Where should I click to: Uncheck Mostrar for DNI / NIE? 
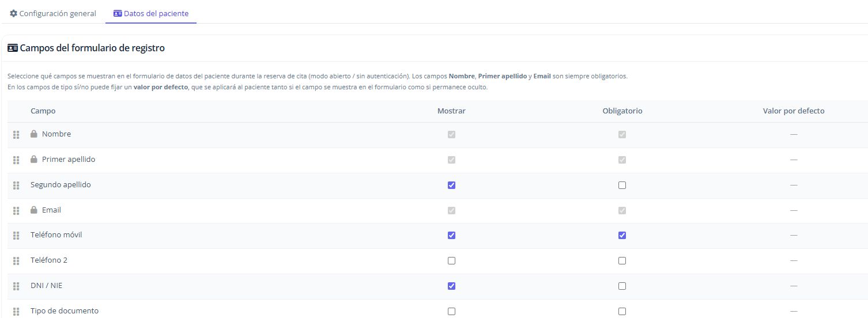coord(451,286)
